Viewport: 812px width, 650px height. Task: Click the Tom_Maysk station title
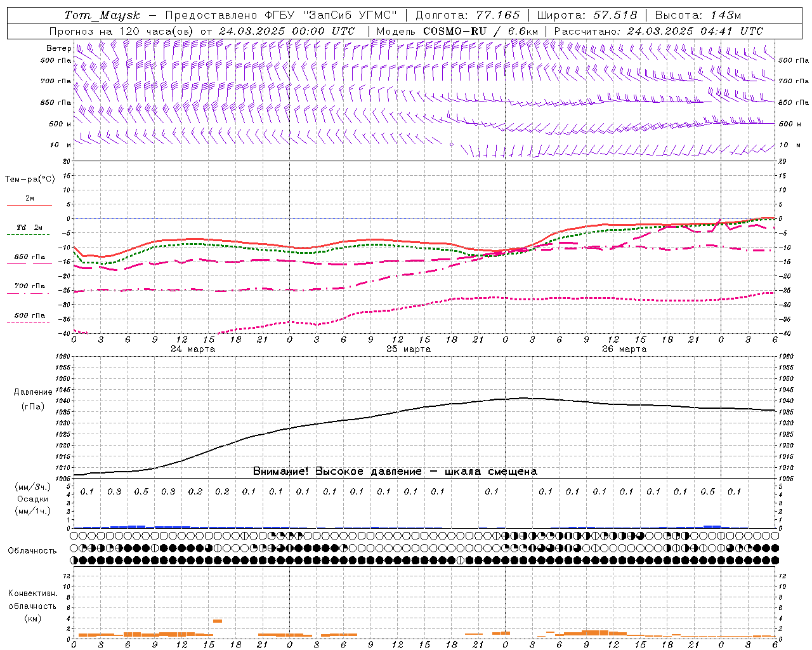102,15
